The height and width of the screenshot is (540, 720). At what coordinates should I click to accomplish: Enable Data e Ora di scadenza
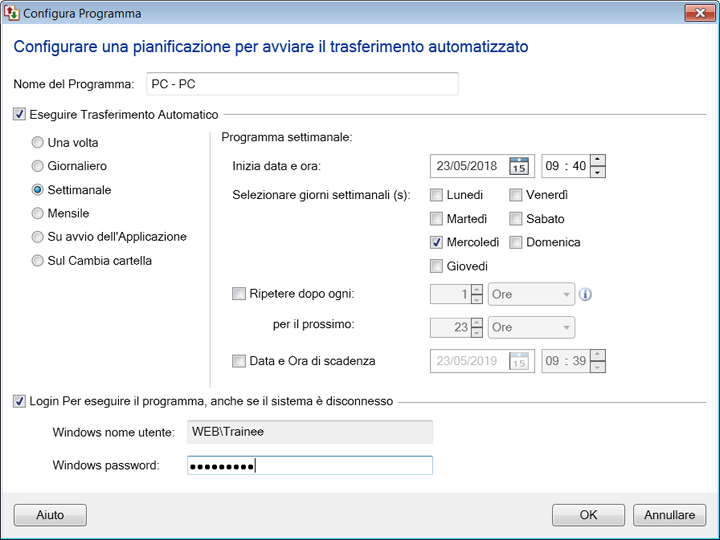click(238, 361)
